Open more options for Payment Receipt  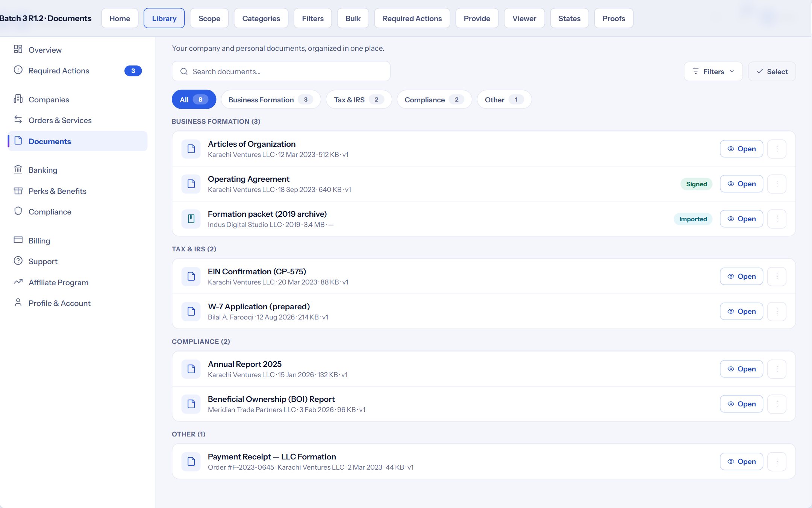(x=777, y=462)
